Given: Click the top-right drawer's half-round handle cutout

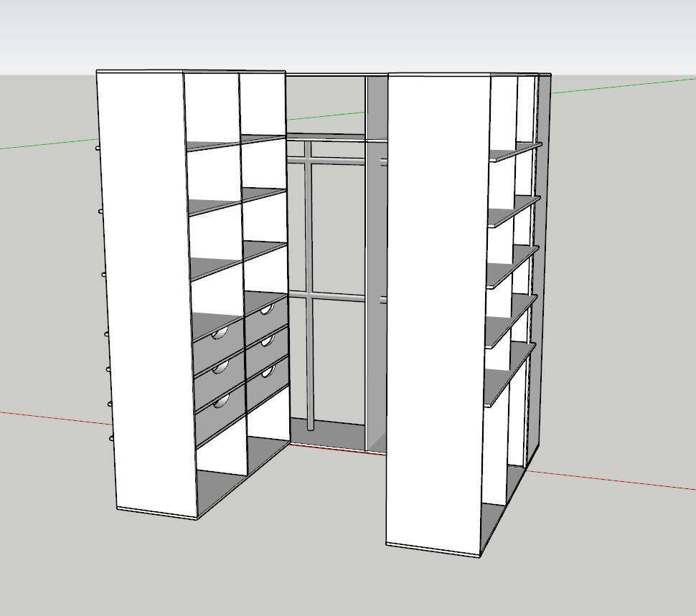Looking at the screenshot, I should click(x=268, y=309).
